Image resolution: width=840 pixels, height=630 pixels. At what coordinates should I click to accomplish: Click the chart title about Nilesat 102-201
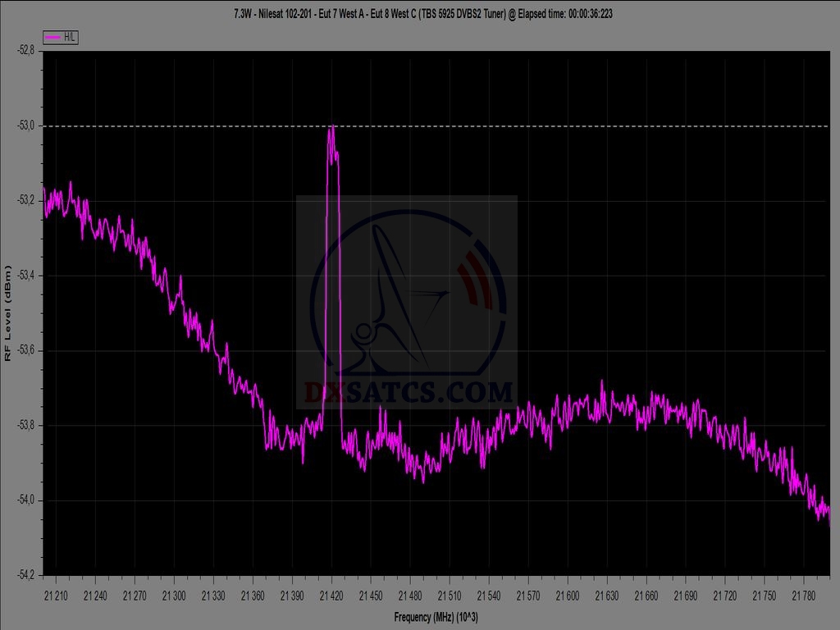tap(419, 14)
